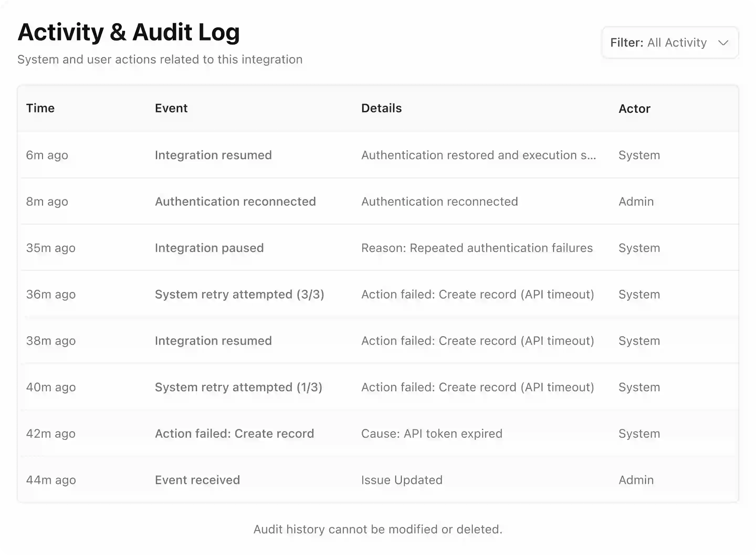Image resolution: width=756 pixels, height=555 pixels.
Task: Click the truncated 'Authentication restored and execution' details
Action: click(478, 155)
